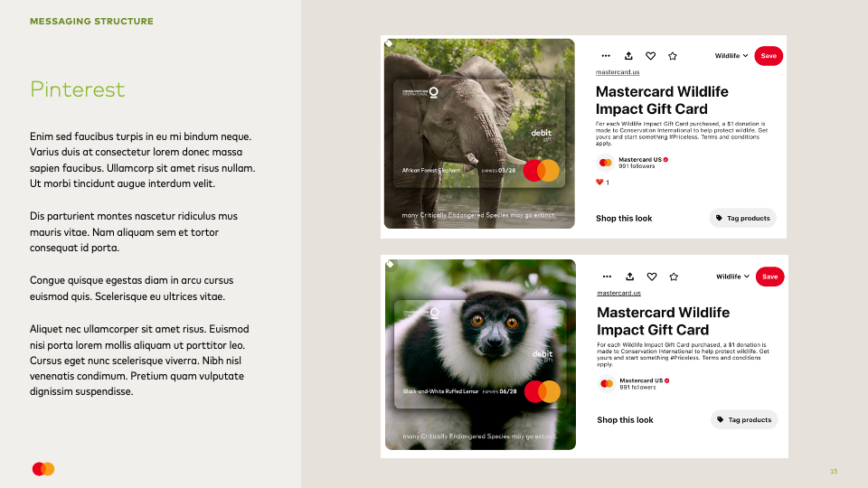Viewport: 868px width, 488px height.
Task: Click Shop this look on elephant pin
Action: 624,219
